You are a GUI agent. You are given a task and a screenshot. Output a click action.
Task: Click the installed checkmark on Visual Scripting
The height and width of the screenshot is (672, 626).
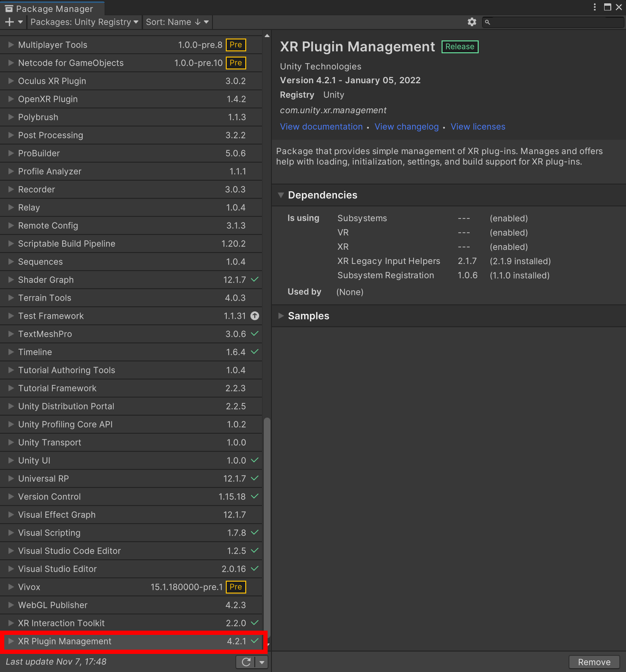[255, 532]
